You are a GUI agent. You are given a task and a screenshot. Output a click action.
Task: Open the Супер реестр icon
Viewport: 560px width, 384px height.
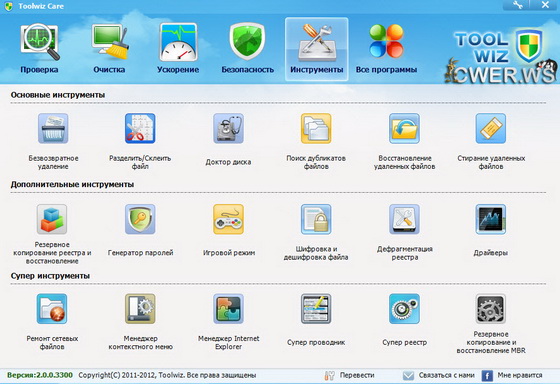click(x=404, y=309)
